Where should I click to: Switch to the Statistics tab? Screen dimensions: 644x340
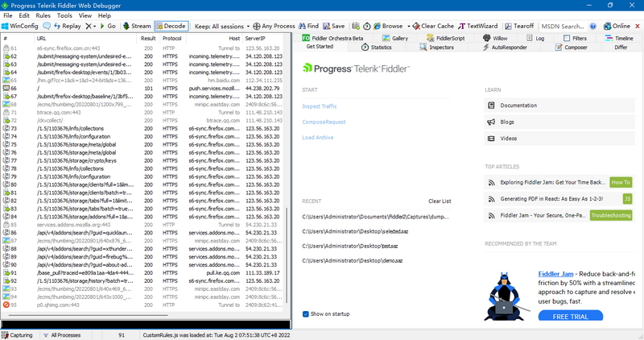[376, 48]
